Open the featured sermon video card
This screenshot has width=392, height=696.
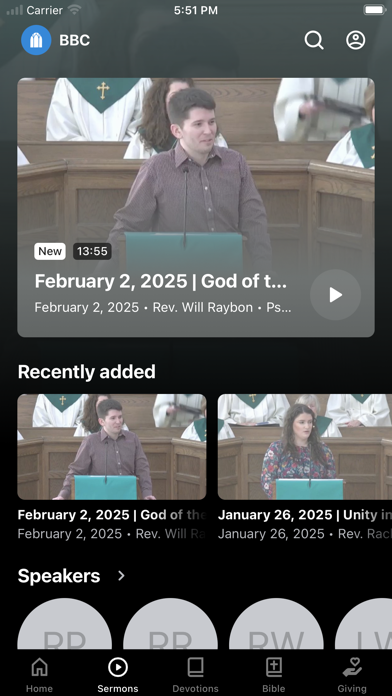[196, 207]
